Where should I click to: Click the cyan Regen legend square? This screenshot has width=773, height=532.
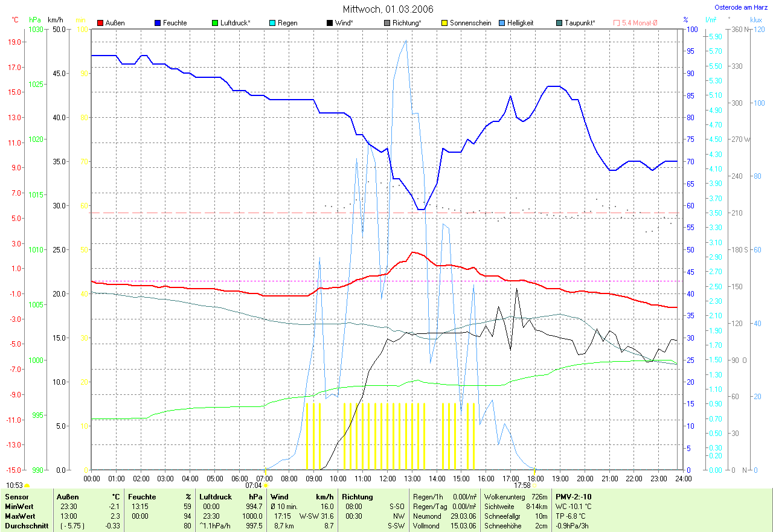coord(272,23)
